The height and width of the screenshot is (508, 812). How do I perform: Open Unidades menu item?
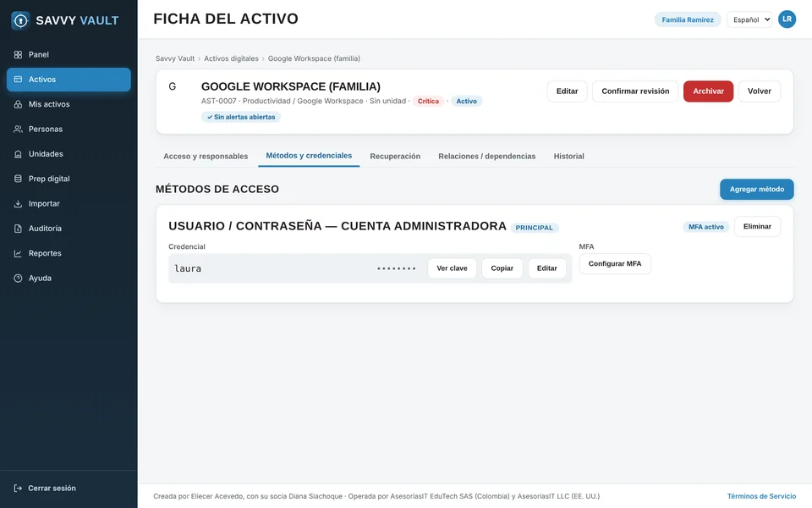coord(69,154)
